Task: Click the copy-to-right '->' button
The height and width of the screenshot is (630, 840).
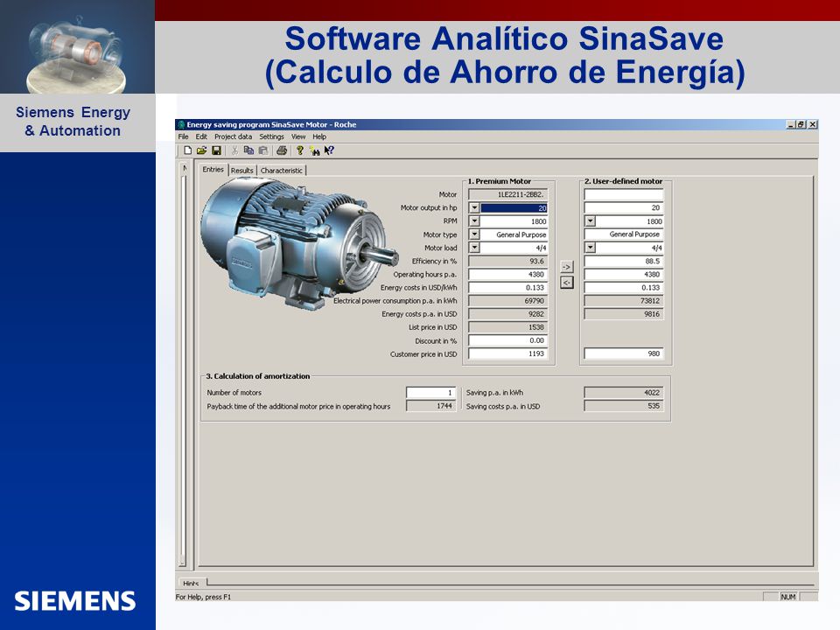Action: (567, 267)
